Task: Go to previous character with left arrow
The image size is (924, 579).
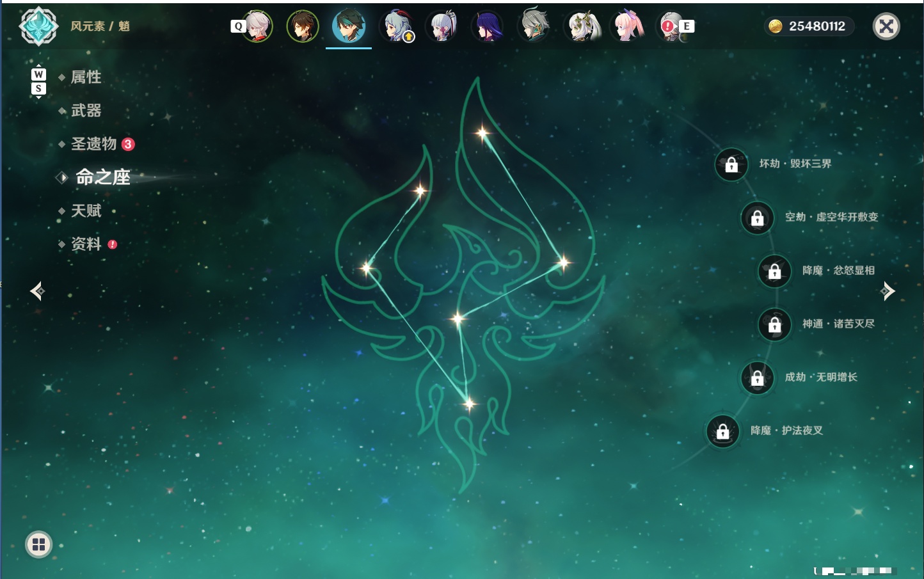Action: 37,291
